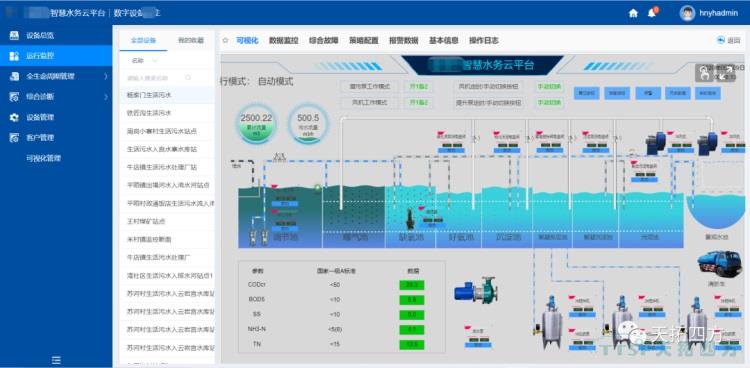Select device 杨家门生活污水
750x368 pixels.
(166, 95)
